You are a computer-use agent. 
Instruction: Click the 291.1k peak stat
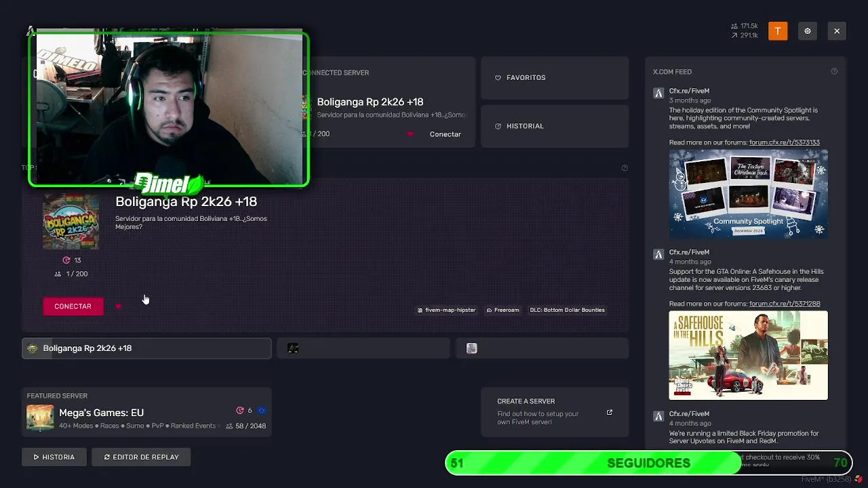(x=744, y=35)
